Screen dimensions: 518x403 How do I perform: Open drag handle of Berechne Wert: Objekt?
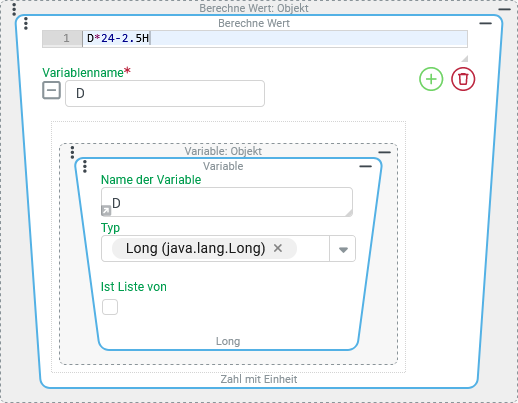coord(14,9)
